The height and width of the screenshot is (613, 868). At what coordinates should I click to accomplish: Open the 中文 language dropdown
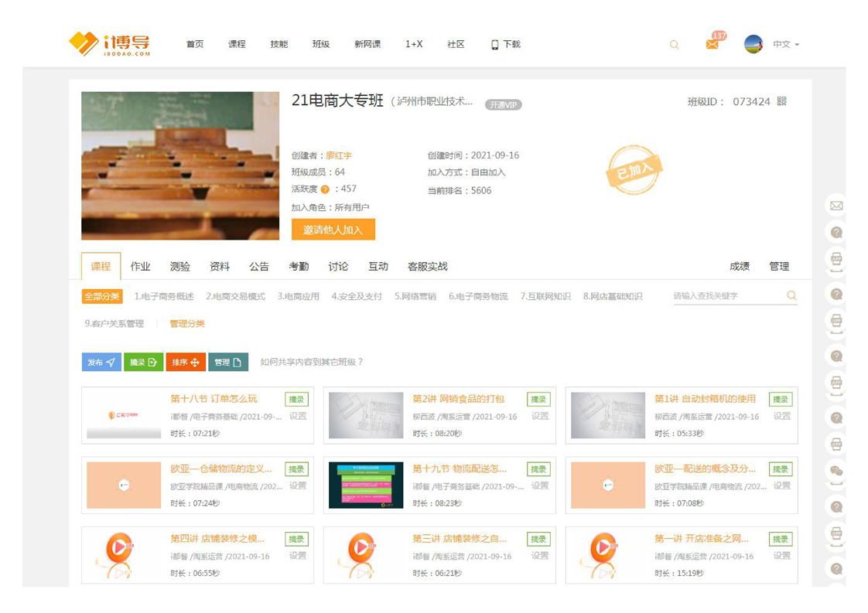coord(786,45)
